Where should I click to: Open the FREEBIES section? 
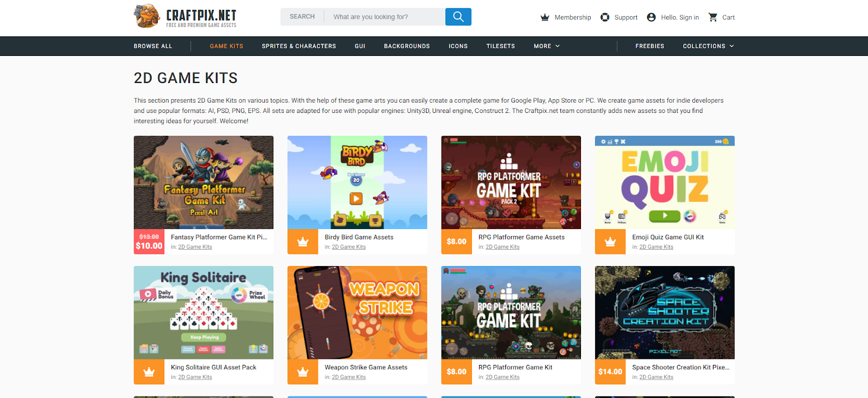pos(650,46)
